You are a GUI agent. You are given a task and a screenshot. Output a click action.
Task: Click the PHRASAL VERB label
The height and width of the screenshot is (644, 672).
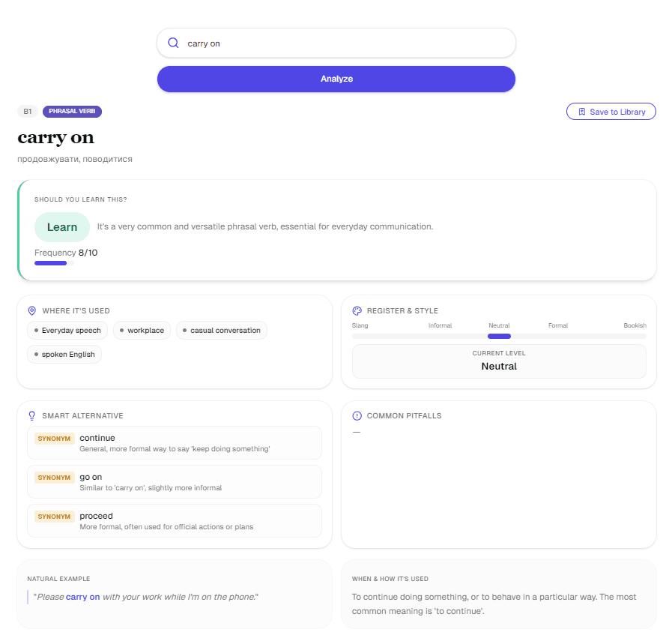pos(72,111)
